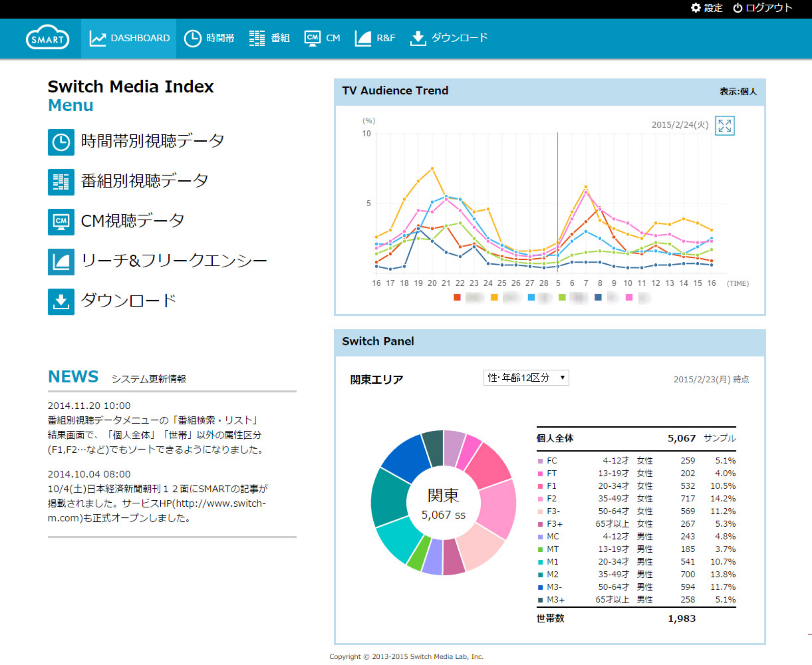Open the DASHBOARD tab
This screenshot has width=812, height=665.
(x=129, y=38)
